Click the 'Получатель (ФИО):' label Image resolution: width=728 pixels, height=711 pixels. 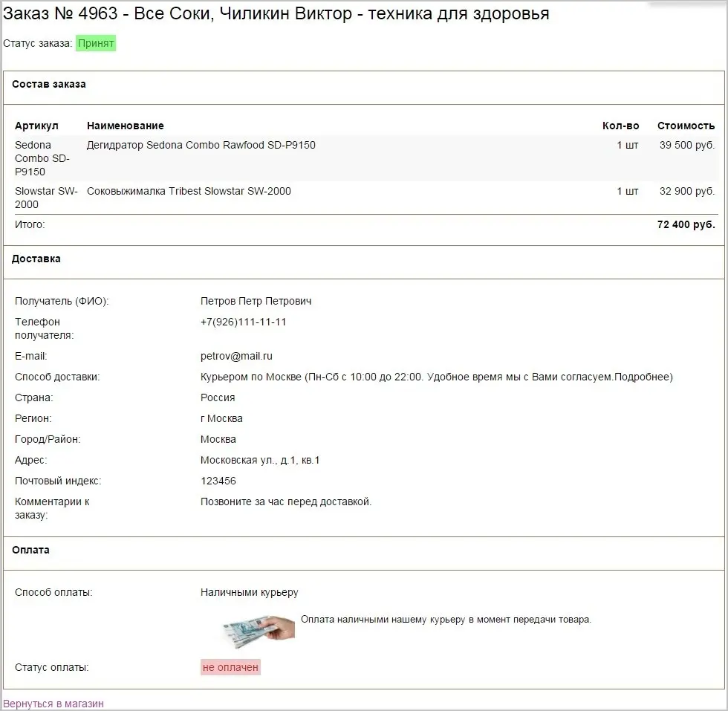coord(62,301)
